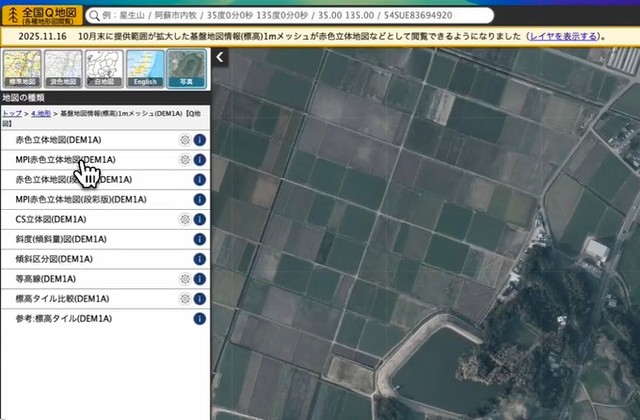The image size is (640, 420).
Task: Open settings gear for 赤色立体地図(DEM1A)
Action: coord(184,140)
